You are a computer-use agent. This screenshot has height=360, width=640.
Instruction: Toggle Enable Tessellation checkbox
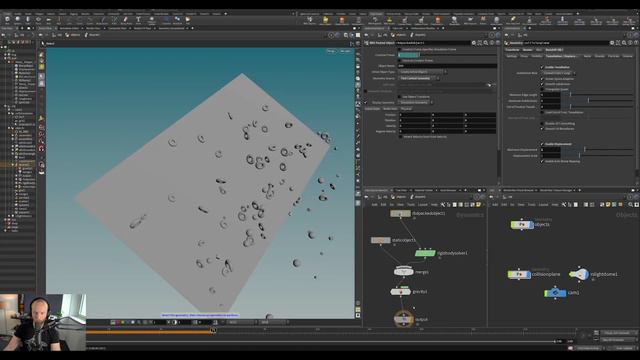pos(542,67)
